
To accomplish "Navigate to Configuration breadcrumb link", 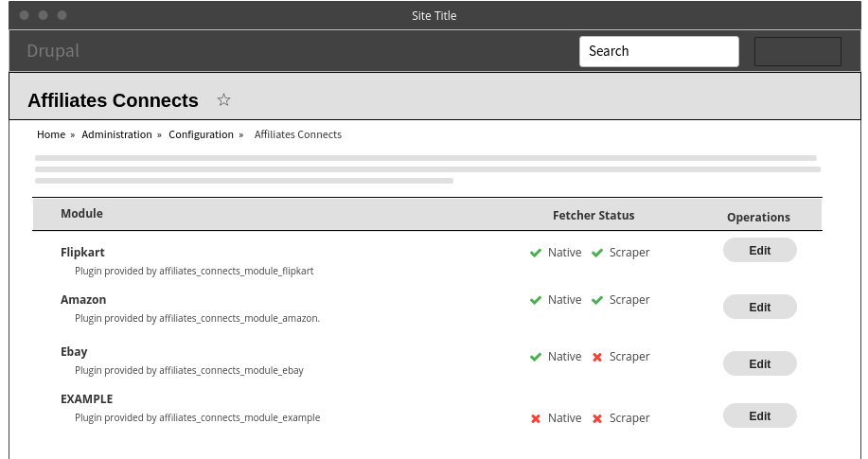I will (201, 134).
